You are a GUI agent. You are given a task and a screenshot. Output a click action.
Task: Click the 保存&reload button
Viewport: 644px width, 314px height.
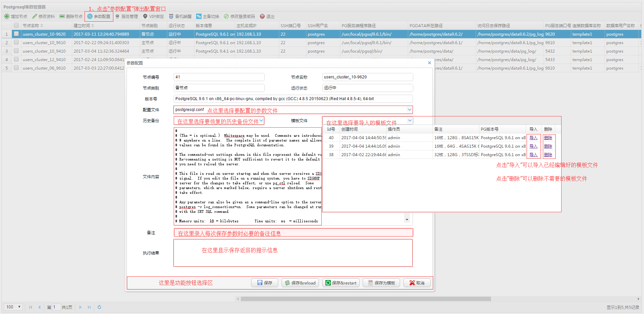pos(300,283)
